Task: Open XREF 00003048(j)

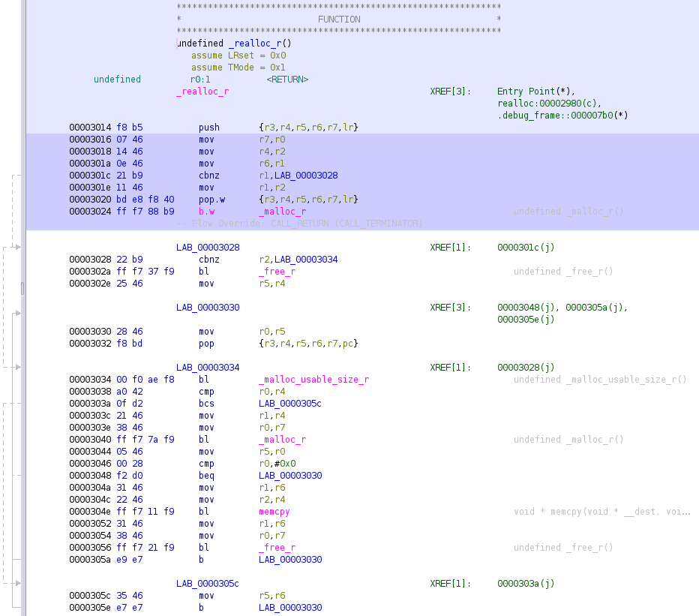Action: coord(526,308)
